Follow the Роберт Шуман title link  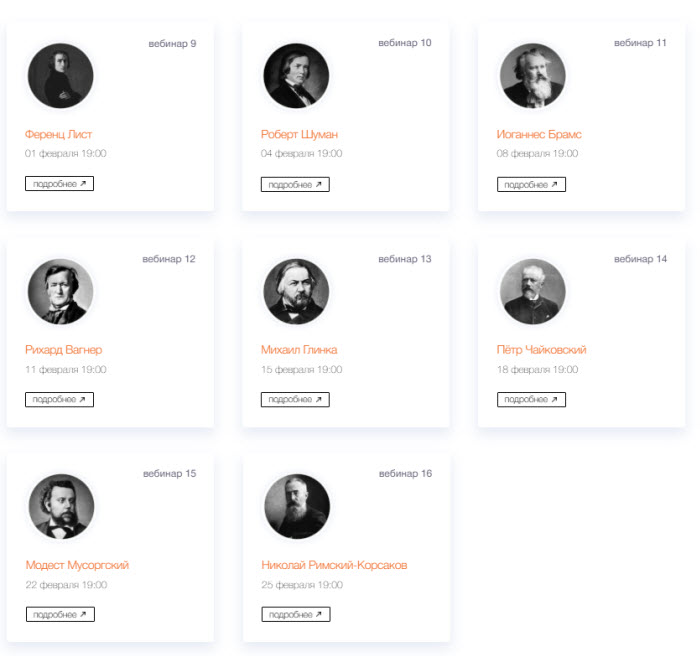pos(299,134)
